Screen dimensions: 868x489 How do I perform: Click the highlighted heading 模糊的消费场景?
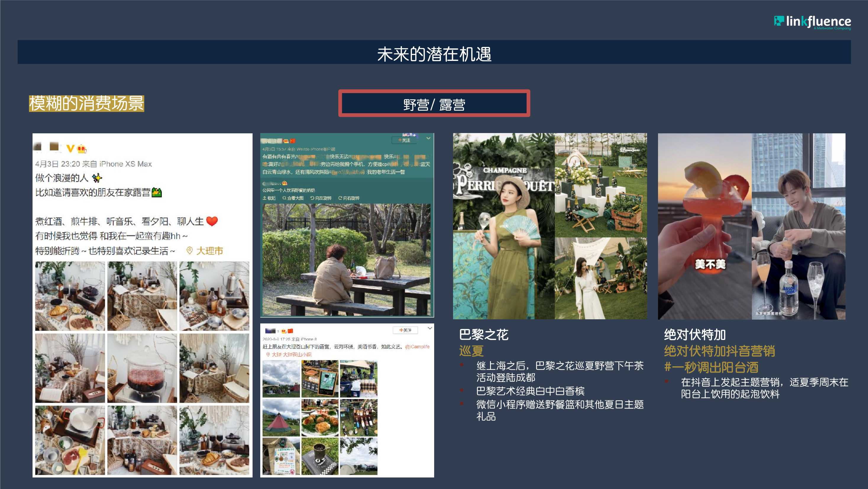coord(87,103)
